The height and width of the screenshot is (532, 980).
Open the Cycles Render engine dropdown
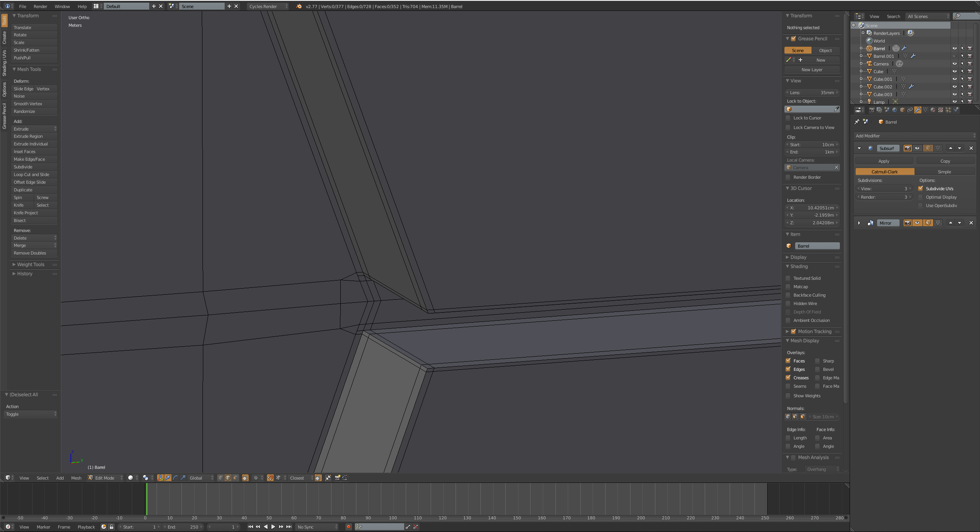tap(268, 6)
